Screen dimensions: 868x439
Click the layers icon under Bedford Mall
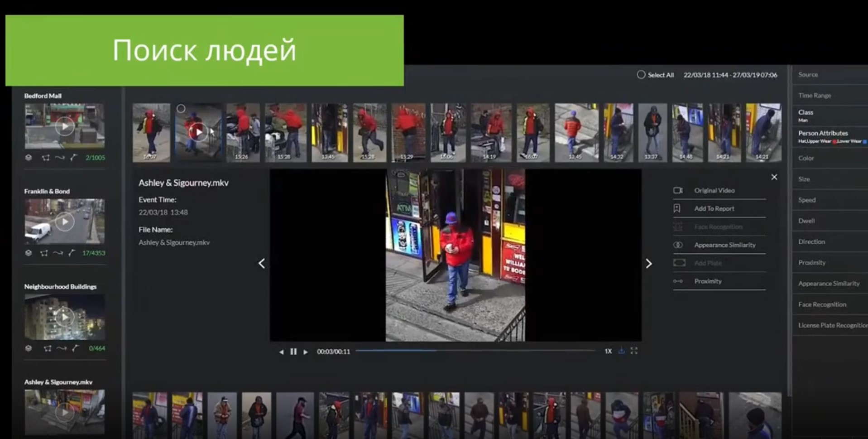[x=29, y=158]
